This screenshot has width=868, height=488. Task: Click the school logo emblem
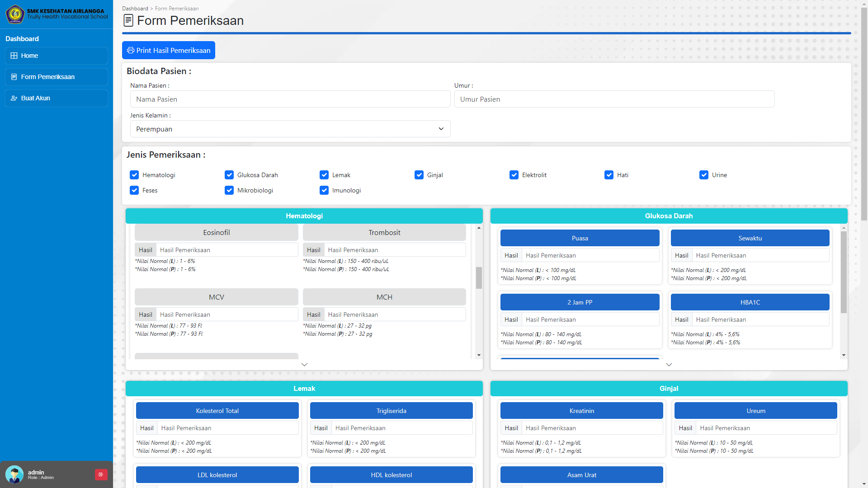point(14,14)
